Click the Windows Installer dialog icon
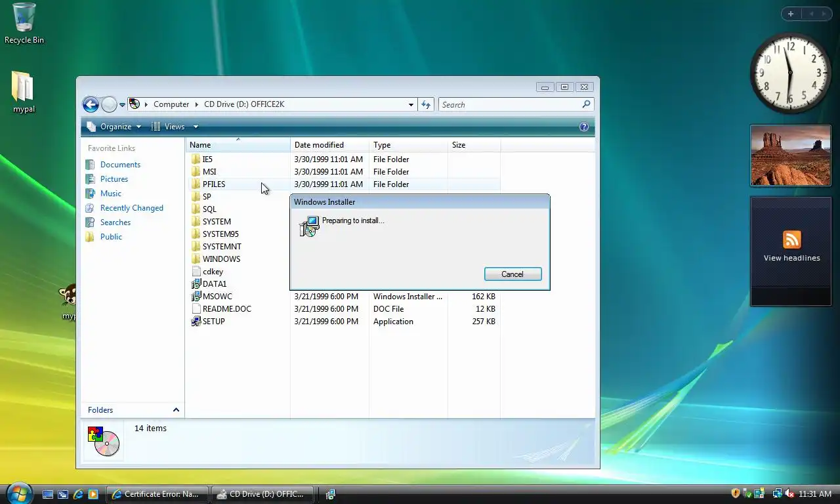 308,226
